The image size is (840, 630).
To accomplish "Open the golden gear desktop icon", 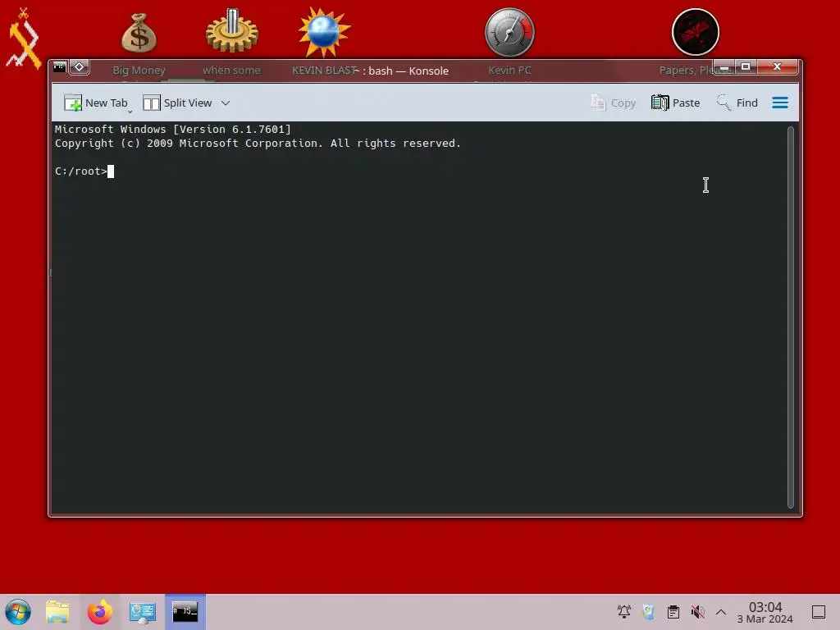I will [x=232, y=30].
